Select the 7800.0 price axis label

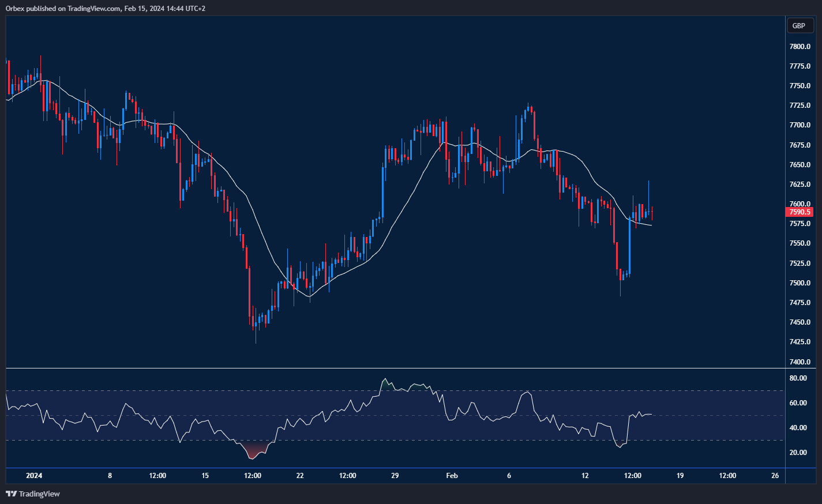pos(800,47)
